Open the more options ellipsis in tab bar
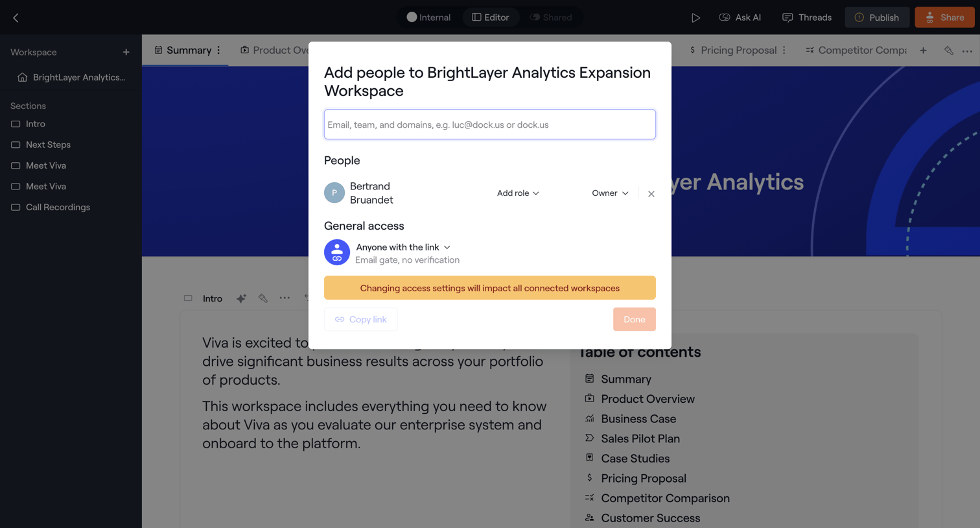This screenshot has height=528, width=980. [967, 51]
